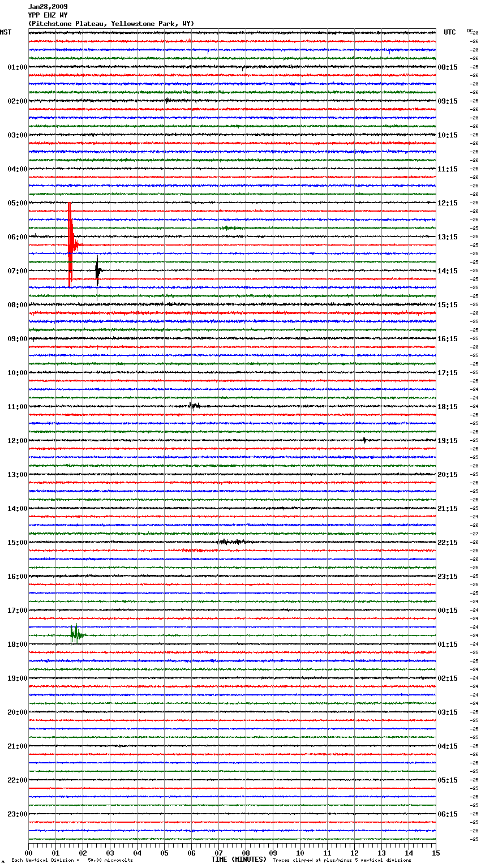Select the "18:00" MST hour label
Viewport: 481px width, 868px height.
pyautogui.click(x=18, y=644)
